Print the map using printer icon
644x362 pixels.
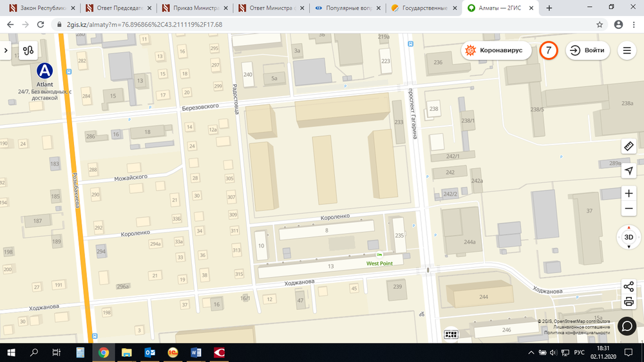click(629, 302)
